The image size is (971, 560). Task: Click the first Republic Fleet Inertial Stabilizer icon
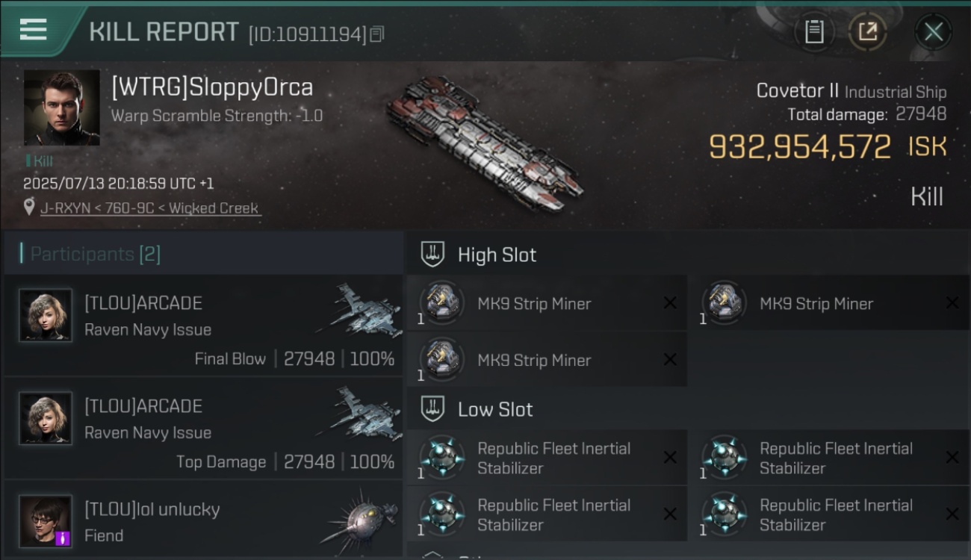(x=441, y=457)
